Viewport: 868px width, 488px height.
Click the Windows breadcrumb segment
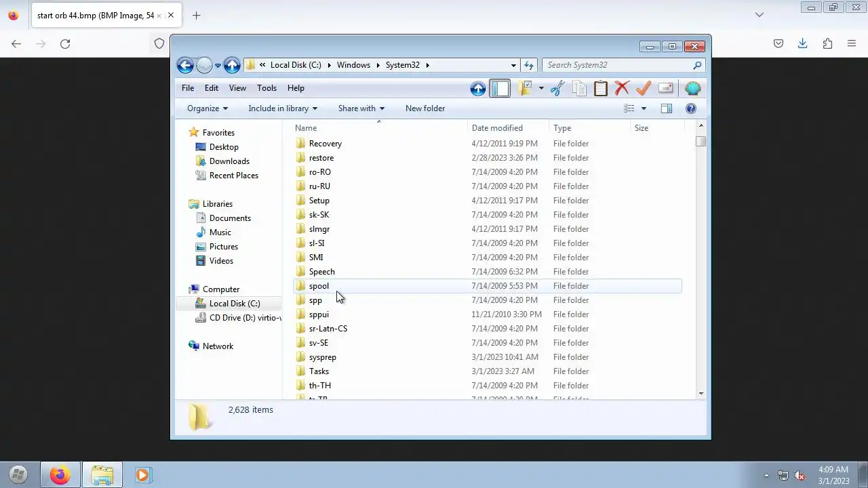tap(353, 65)
